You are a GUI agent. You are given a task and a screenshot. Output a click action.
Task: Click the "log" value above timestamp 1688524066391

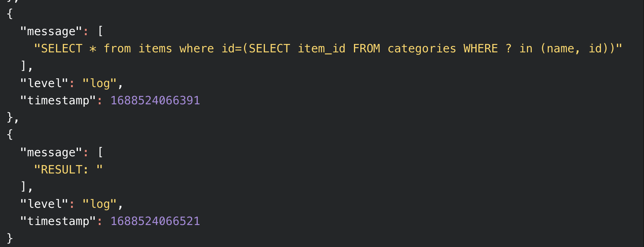click(99, 83)
